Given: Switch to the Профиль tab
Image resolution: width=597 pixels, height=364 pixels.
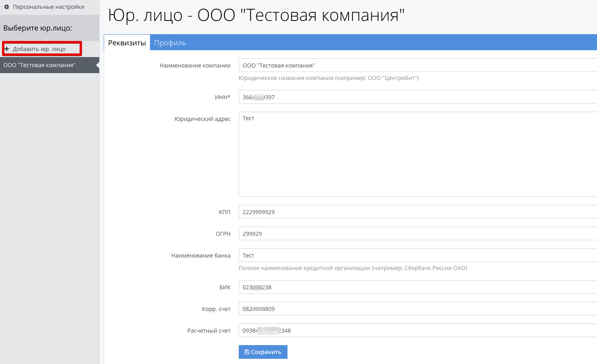Looking at the screenshot, I should pyautogui.click(x=170, y=43).
